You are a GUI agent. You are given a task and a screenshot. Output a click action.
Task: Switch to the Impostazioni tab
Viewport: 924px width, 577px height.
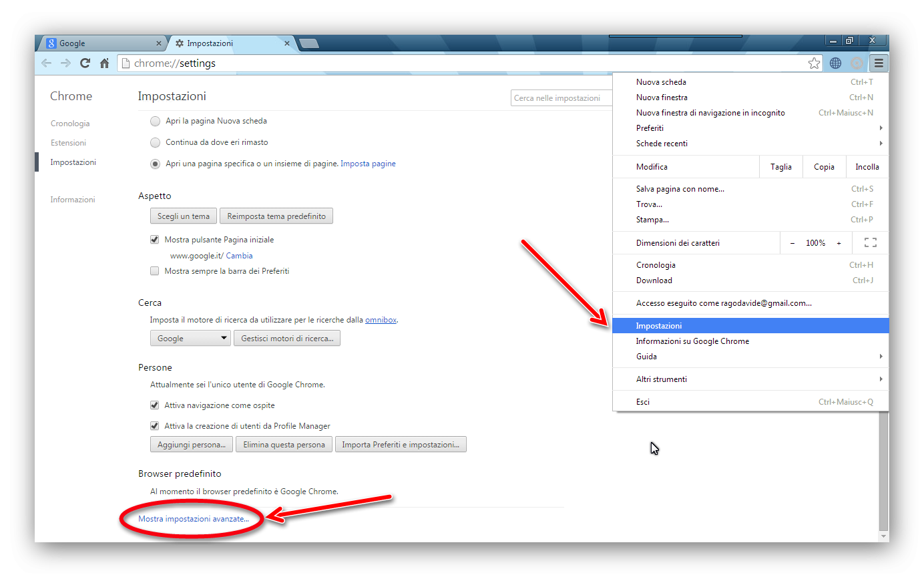click(x=231, y=43)
